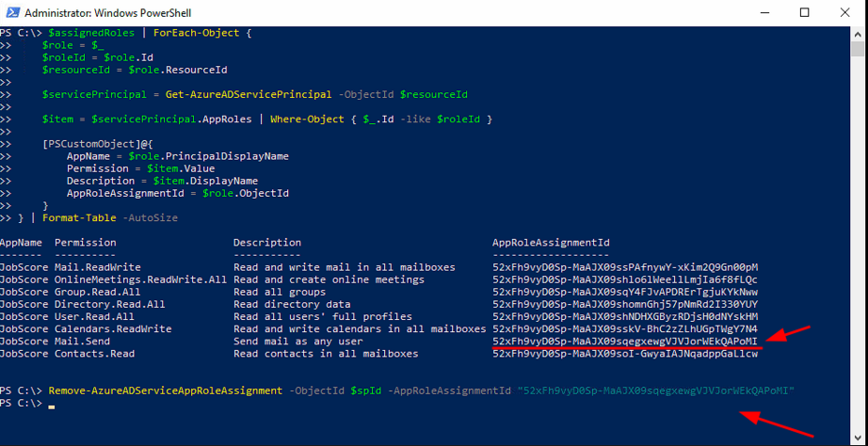
Task: Click 'Read and write calendars in all mailboxes'
Action: pos(360,328)
